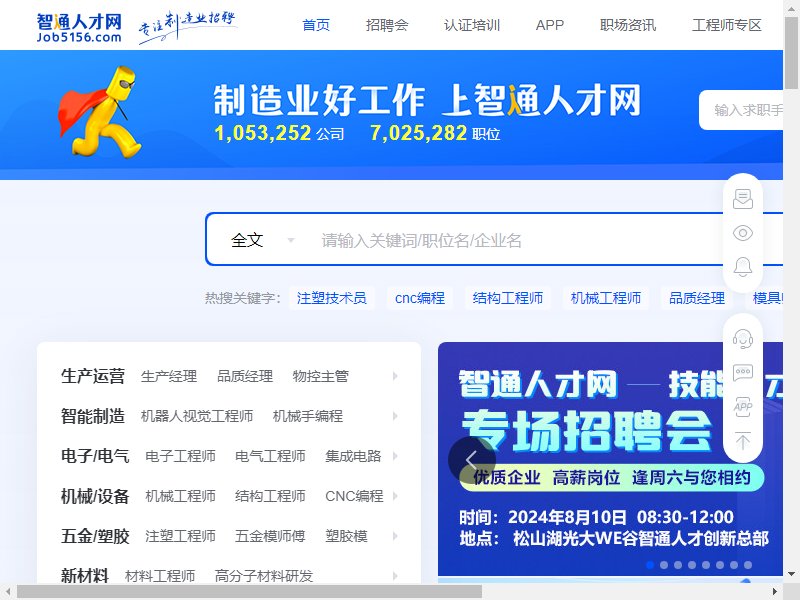This screenshot has width=800, height=600.
Task: Open the 材料工程师 job link
Action: [160, 576]
